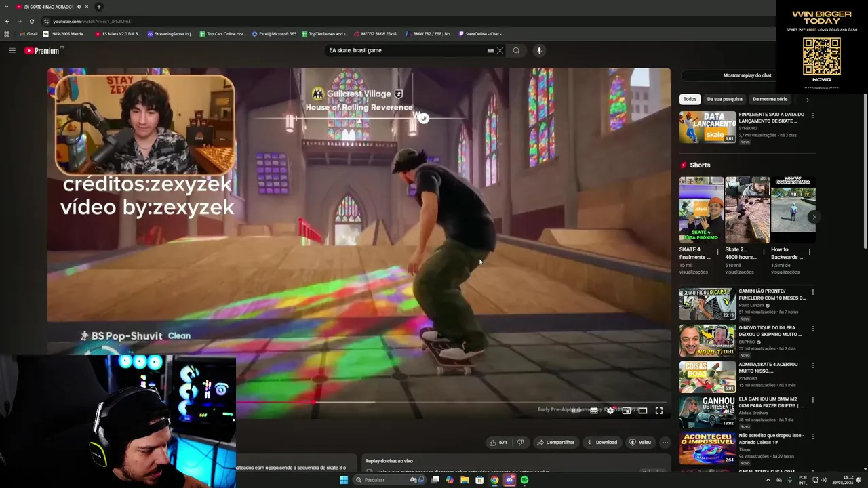
Task: Open 'Não acredito que dropou isso' video
Action: (x=708, y=449)
